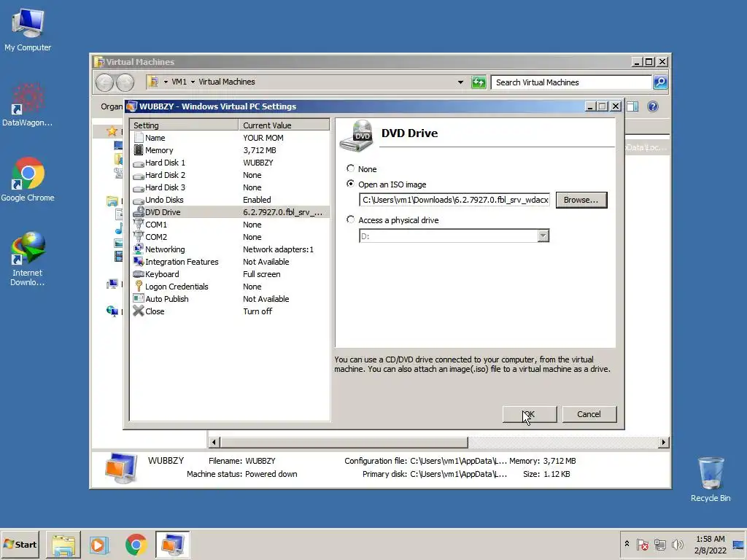
Task: Expand the root breadcrumb arrow before VM1
Action: [x=166, y=82]
